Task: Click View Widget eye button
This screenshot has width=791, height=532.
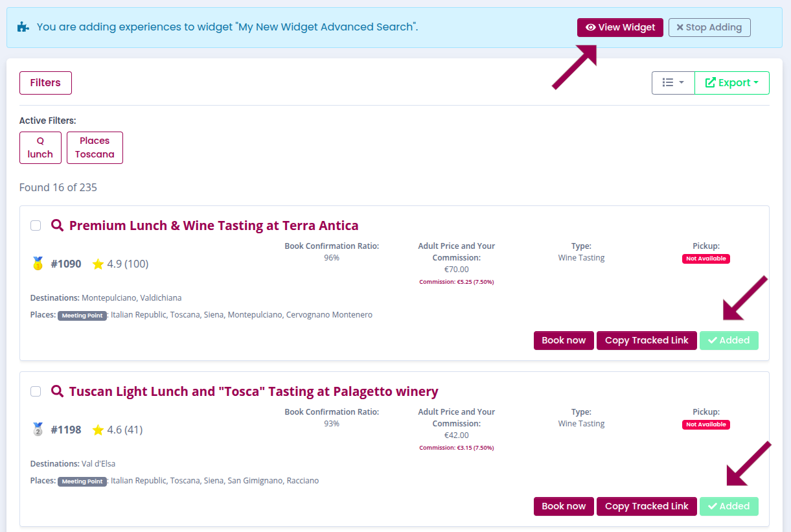Action: click(x=620, y=27)
